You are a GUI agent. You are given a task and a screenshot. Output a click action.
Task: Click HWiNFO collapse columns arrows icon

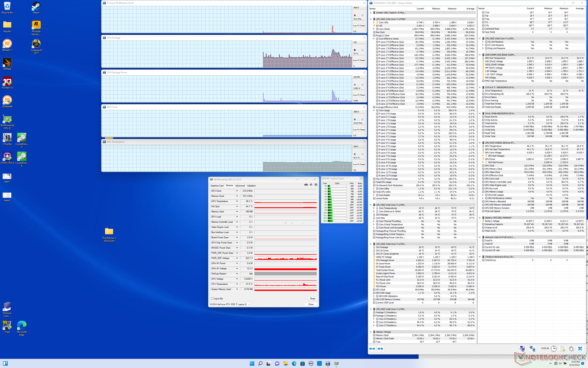pyautogui.click(x=380, y=349)
